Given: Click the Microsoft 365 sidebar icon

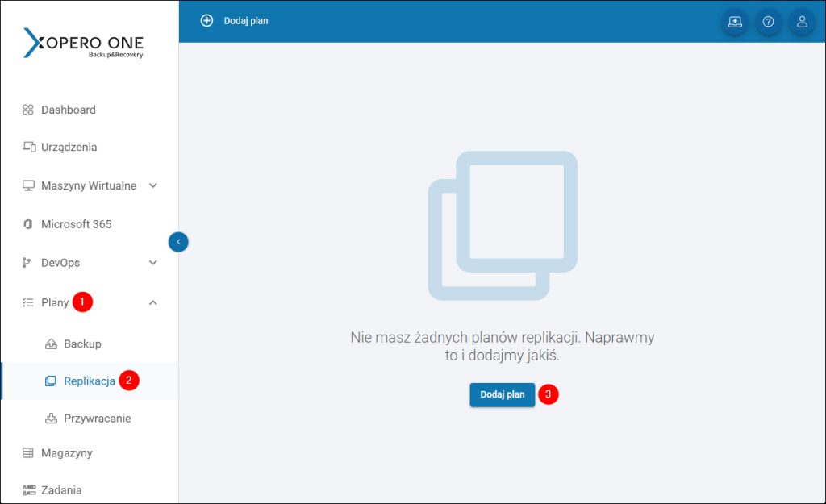Looking at the screenshot, I should coord(28,224).
